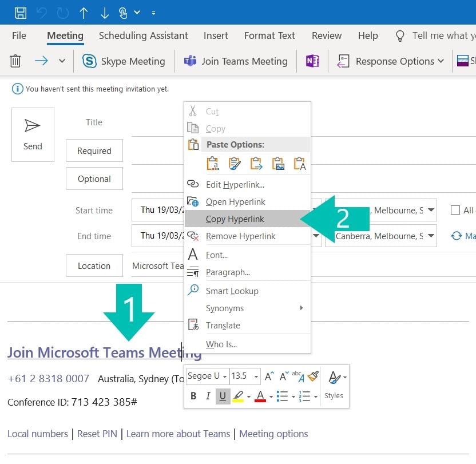Screen dimensions: 476x464
Task: Toggle underline in the mini toolbar
Action: (x=223, y=396)
